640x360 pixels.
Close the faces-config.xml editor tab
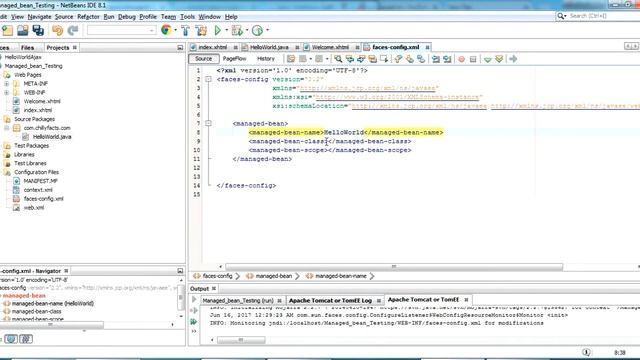tap(427, 47)
